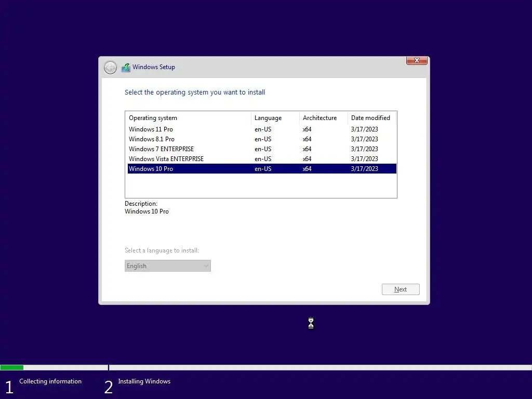Click the x64 cell for Windows Vista ENTERPRISE
This screenshot has width=532, height=399.
tap(307, 159)
